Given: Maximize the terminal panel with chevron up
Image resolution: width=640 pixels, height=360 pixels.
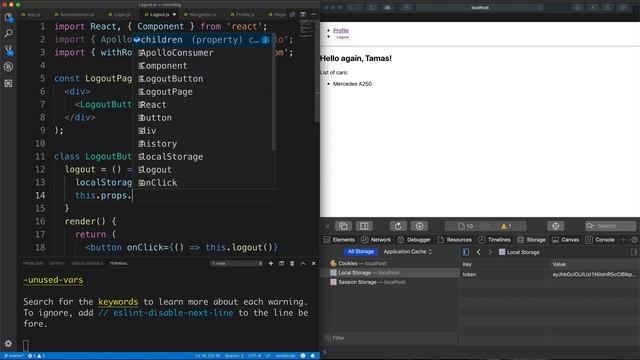Looking at the screenshot, I should coord(303,264).
